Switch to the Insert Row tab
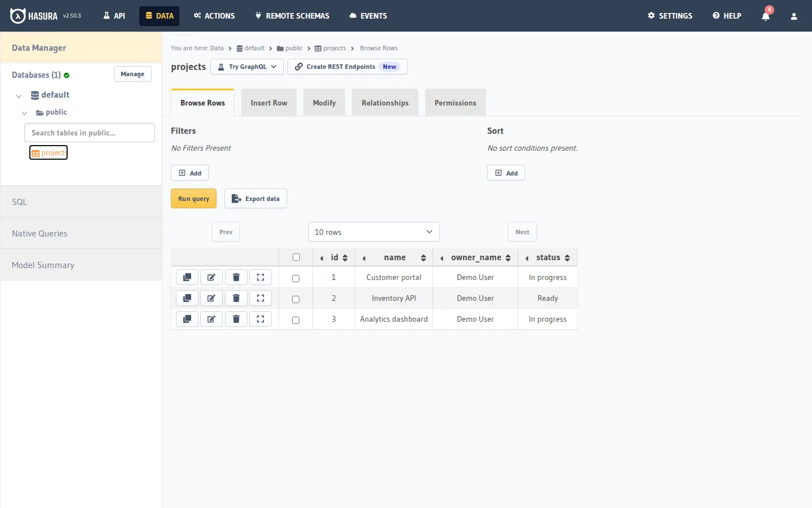 pos(269,103)
